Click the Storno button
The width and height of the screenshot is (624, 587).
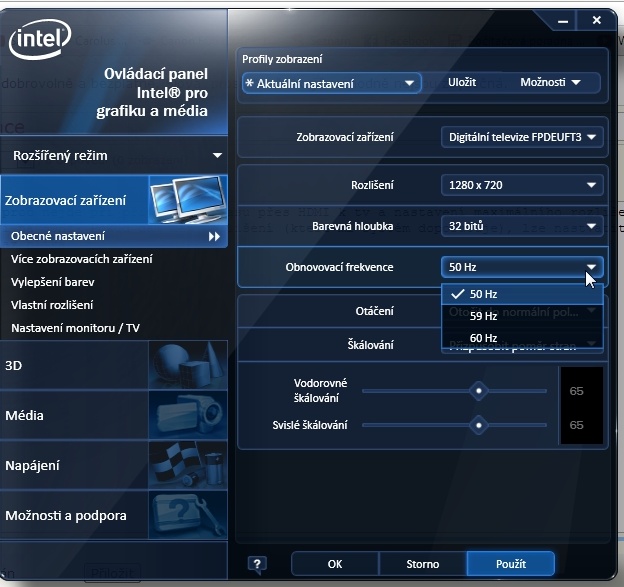pos(423,564)
